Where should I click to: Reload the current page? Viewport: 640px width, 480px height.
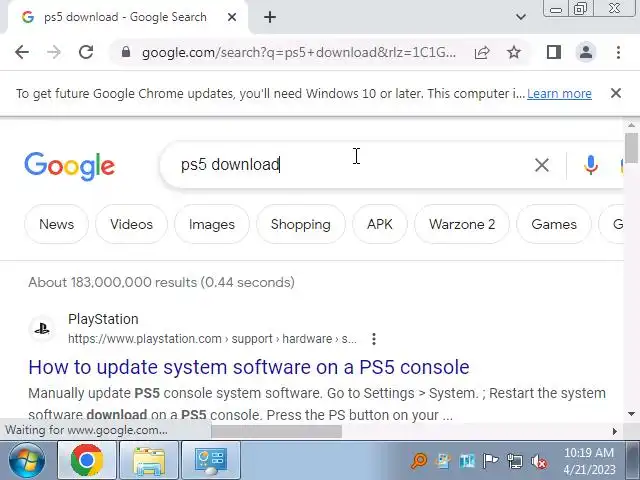coord(86,52)
